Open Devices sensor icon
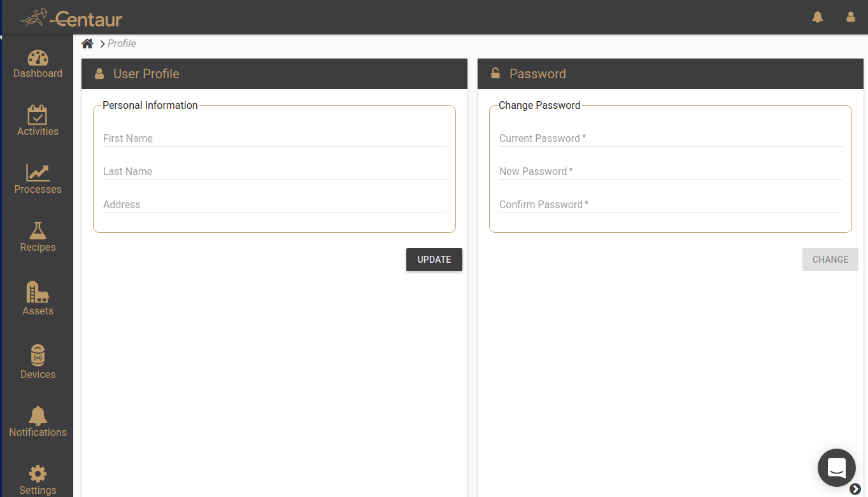868x497 pixels. coord(38,355)
